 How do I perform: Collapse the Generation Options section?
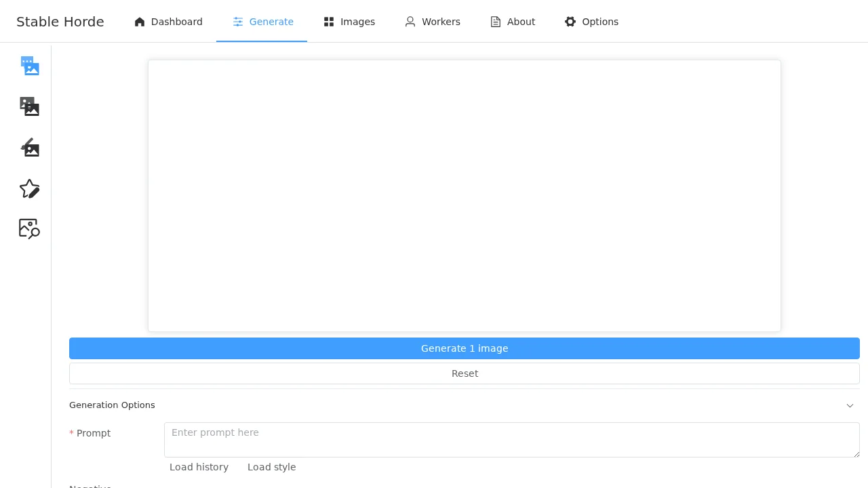(x=850, y=405)
